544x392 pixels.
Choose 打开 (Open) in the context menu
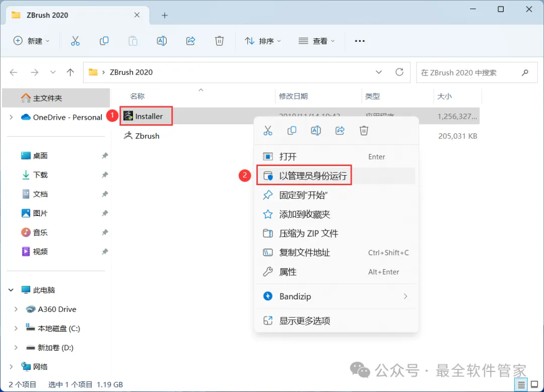point(336,156)
